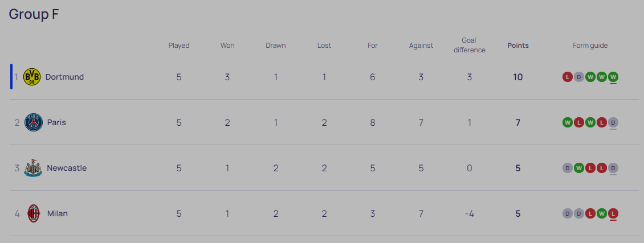Open Newcastle's win badge in form guide
The height and width of the screenshot is (243, 644).
(578, 168)
